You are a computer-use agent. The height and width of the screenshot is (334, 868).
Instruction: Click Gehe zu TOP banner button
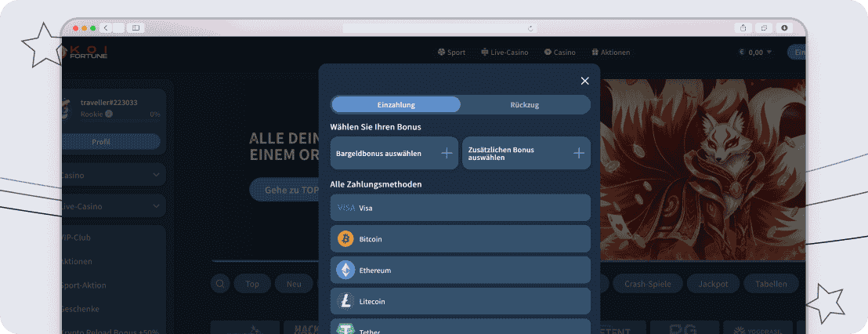point(284,190)
